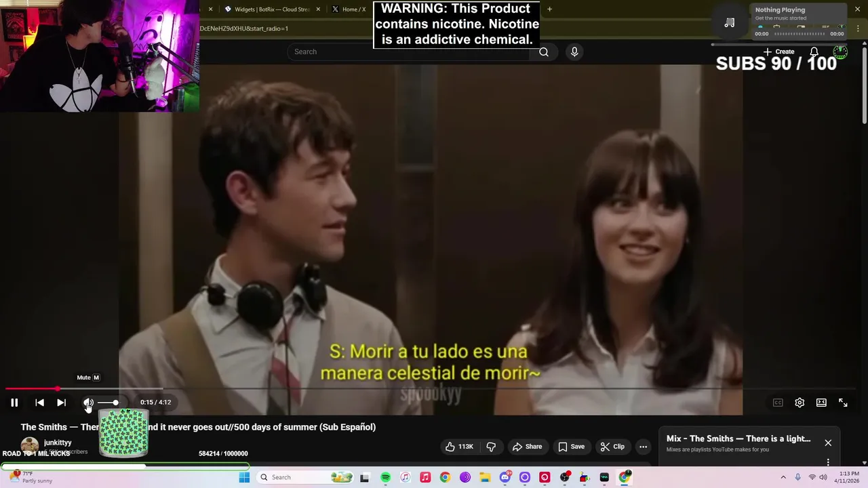868x488 pixels.
Task: Open Discord from the taskbar
Action: 505,478
